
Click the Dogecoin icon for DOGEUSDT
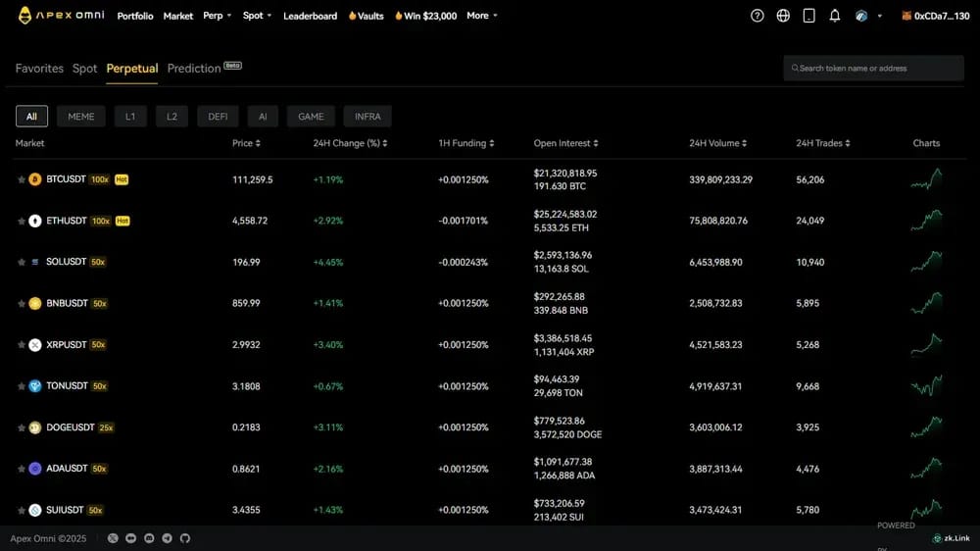pos(35,427)
